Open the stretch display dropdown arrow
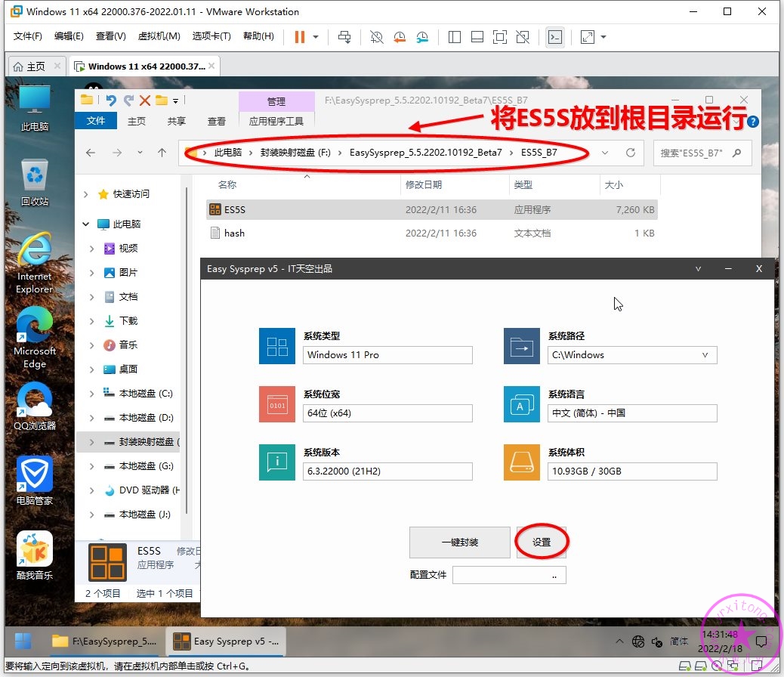The width and height of the screenshot is (784, 677). (603, 37)
